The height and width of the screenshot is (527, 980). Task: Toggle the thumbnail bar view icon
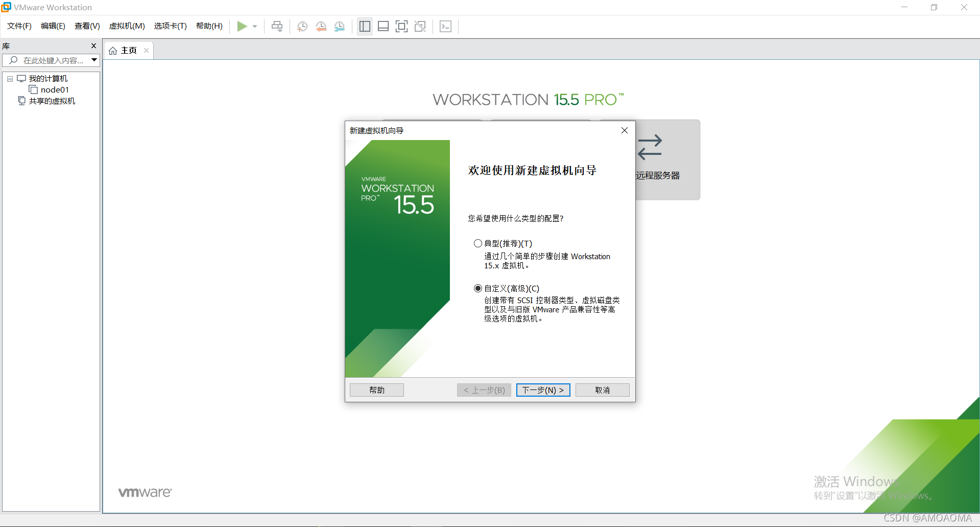coord(384,27)
